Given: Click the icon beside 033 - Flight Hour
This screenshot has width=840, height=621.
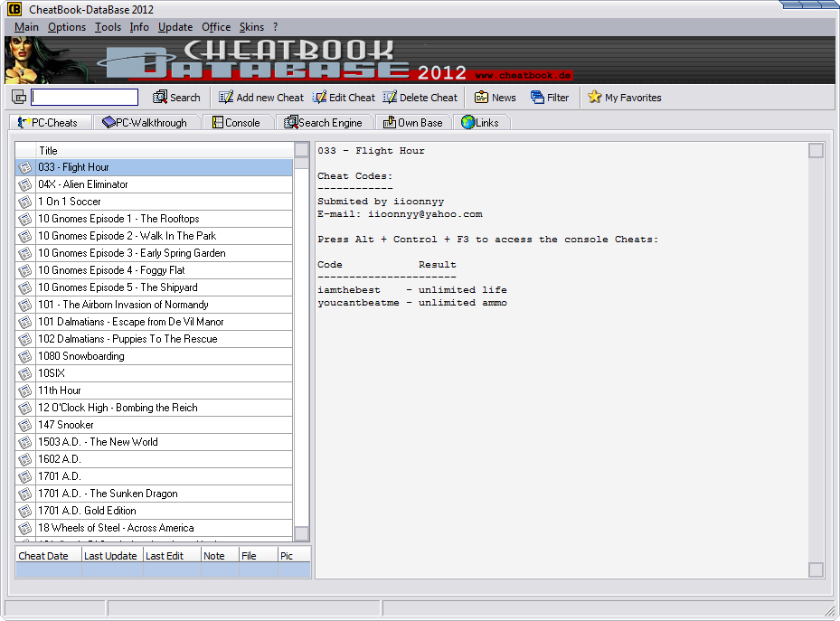Looking at the screenshot, I should pos(25,167).
